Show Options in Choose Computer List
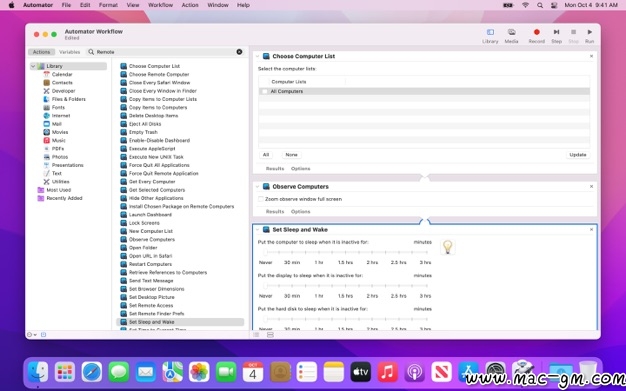This screenshot has height=391, width=626. coord(301,169)
